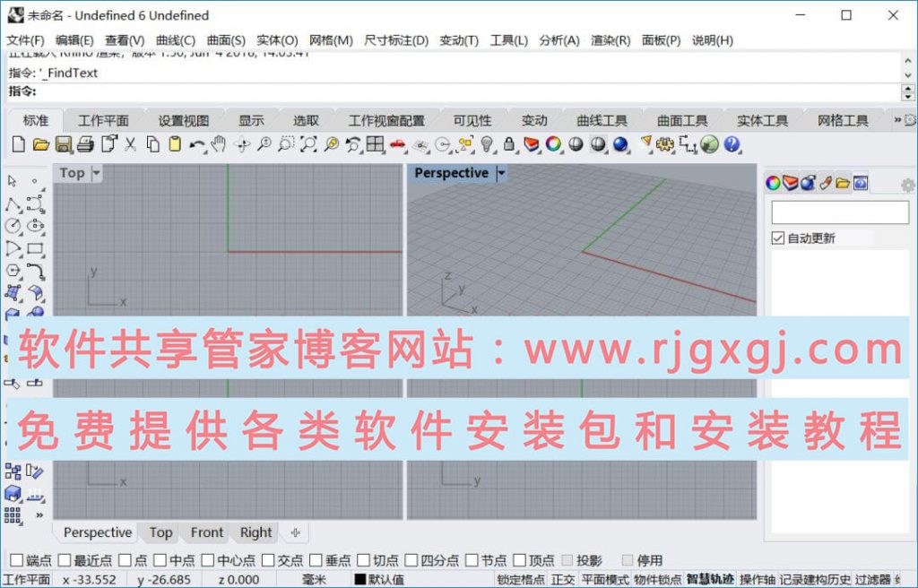
Task: Open the 实体(O) menu
Action: pyautogui.click(x=277, y=40)
